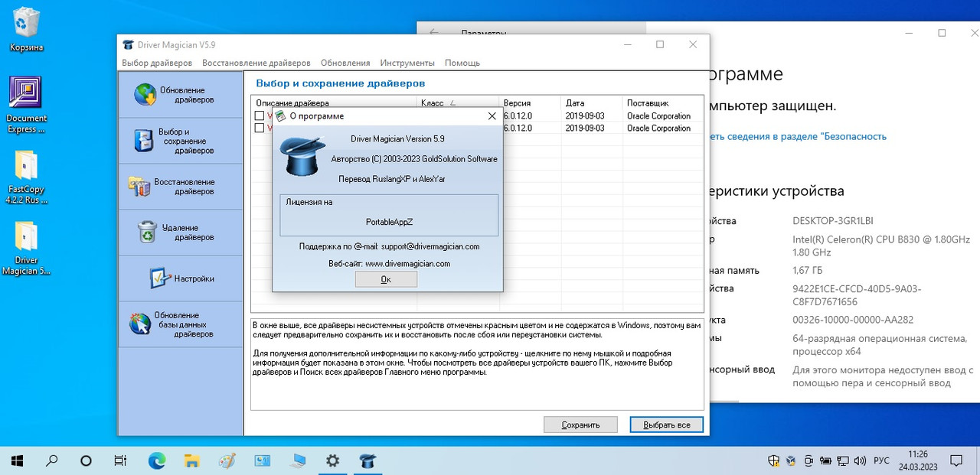Open Безопасность details link in Параметры window
This screenshot has height=475, width=980.
[x=799, y=136]
